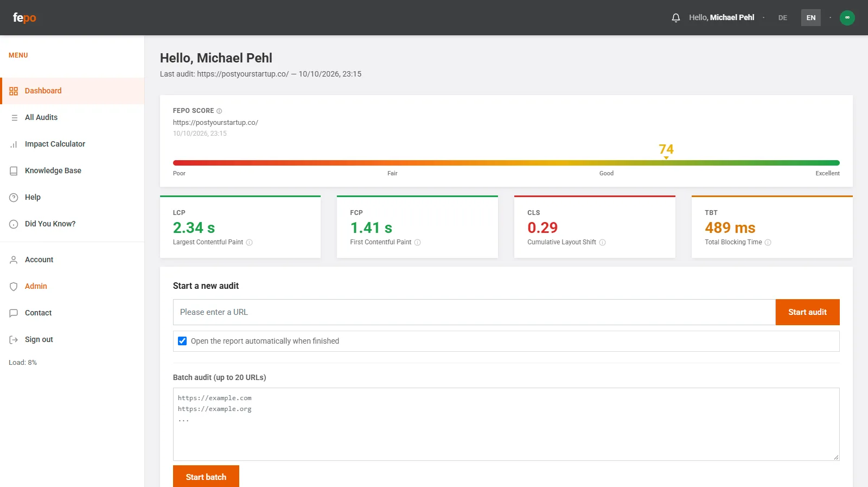Select the EN language button
Viewport: 868px width, 487px height.
pyautogui.click(x=810, y=18)
